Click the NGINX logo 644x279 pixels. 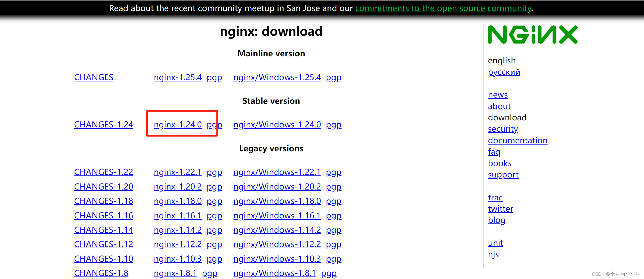[x=532, y=34]
